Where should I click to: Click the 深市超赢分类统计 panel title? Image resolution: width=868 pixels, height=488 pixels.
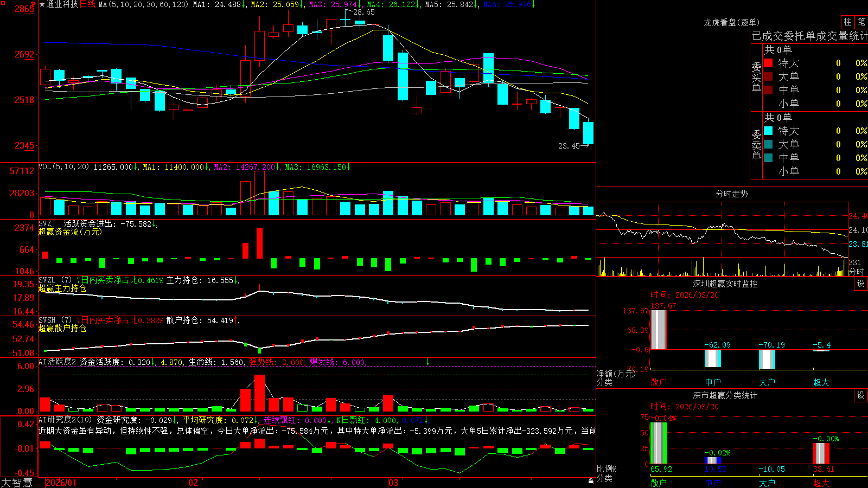pos(725,395)
